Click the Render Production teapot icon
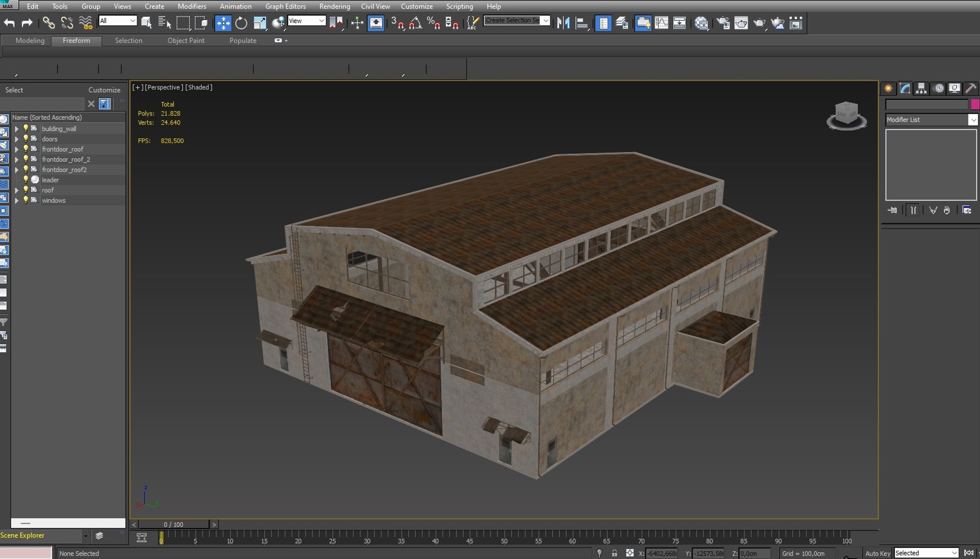Viewport: 980px width, 559px height. (x=759, y=23)
